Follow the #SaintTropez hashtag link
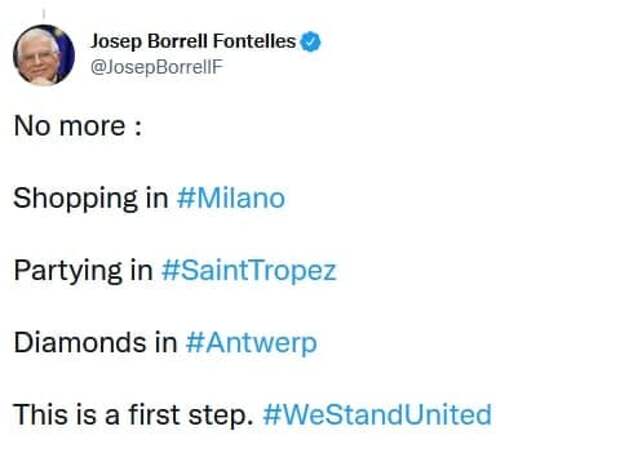The width and height of the screenshot is (620, 471). pyautogui.click(x=249, y=271)
